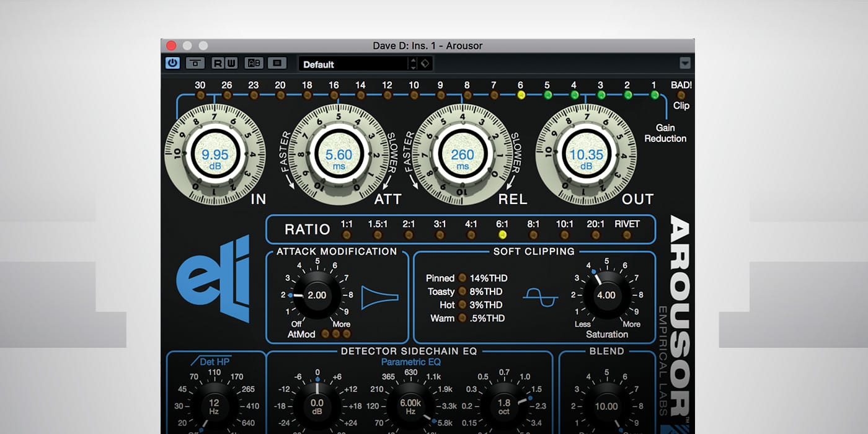
Task: Select the 2:1 ratio LED
Action: pos(409,235)
